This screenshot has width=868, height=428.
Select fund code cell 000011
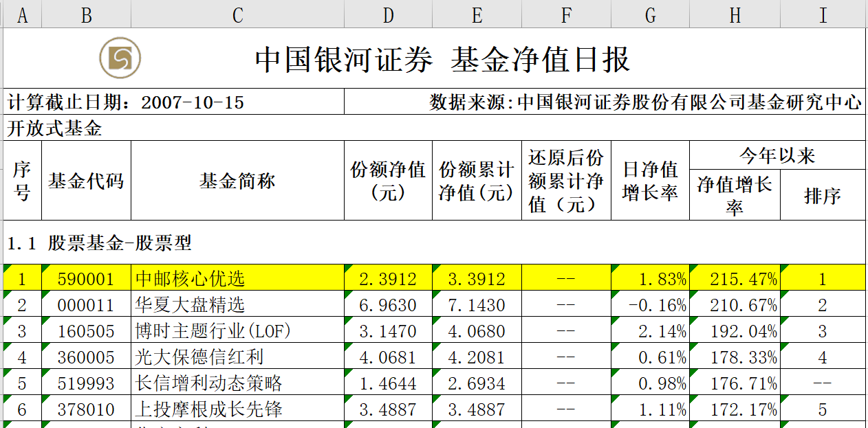tap(86, 304)
